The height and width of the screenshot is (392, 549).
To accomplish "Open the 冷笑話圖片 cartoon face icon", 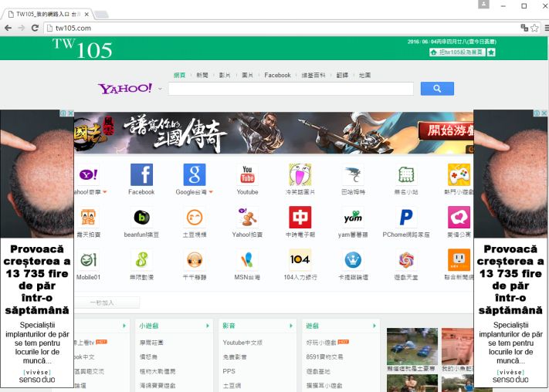I will click(x=300, y=174).
